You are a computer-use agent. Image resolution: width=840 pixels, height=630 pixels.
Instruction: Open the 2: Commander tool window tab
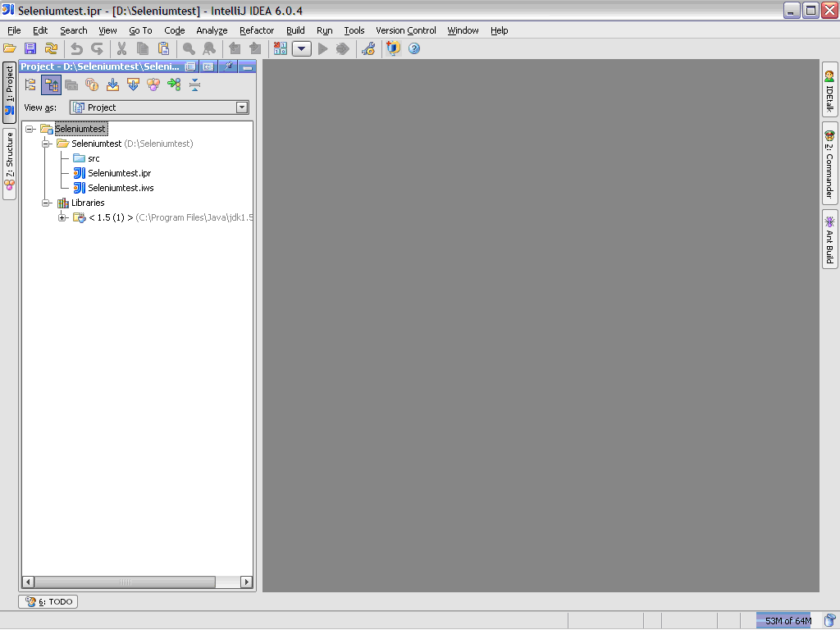tap(830, 163)
